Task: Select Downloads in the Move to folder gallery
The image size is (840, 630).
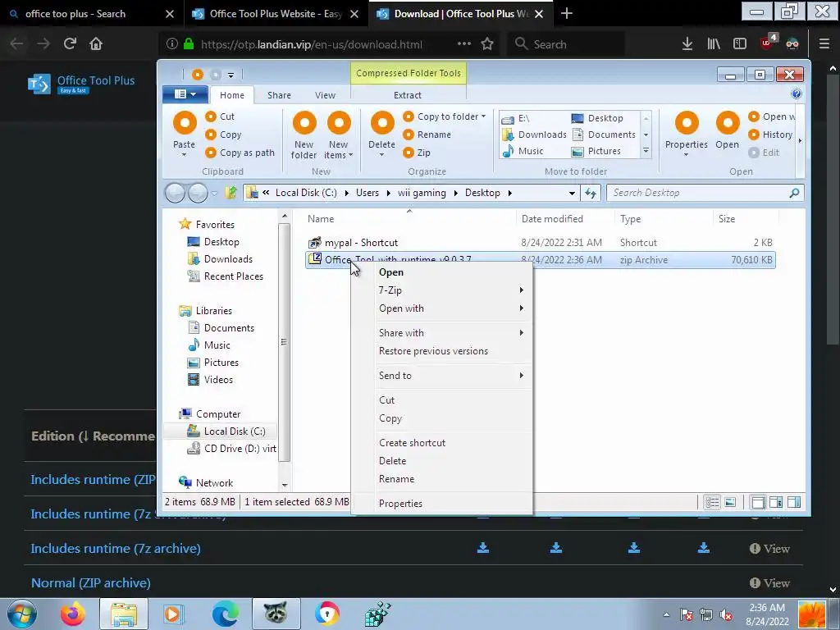Action: [534, 135]
